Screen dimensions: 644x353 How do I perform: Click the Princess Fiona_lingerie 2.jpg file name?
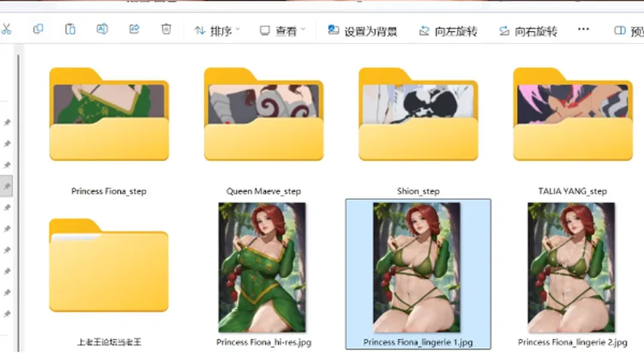[x=572, y=342]
